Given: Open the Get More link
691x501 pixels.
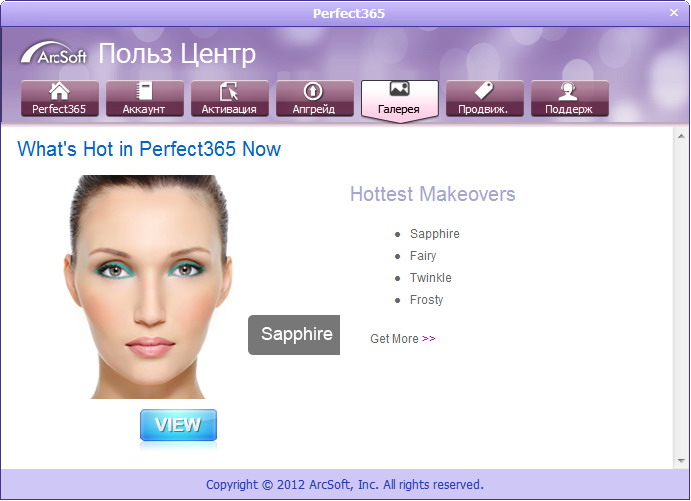Looking at the screenshot, I should coord(403,338).
